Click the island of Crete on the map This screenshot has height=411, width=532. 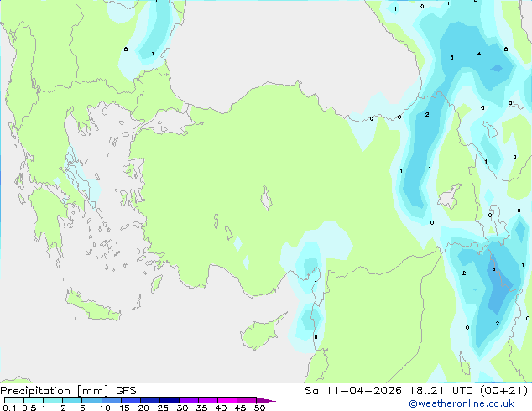pos(92,307)
